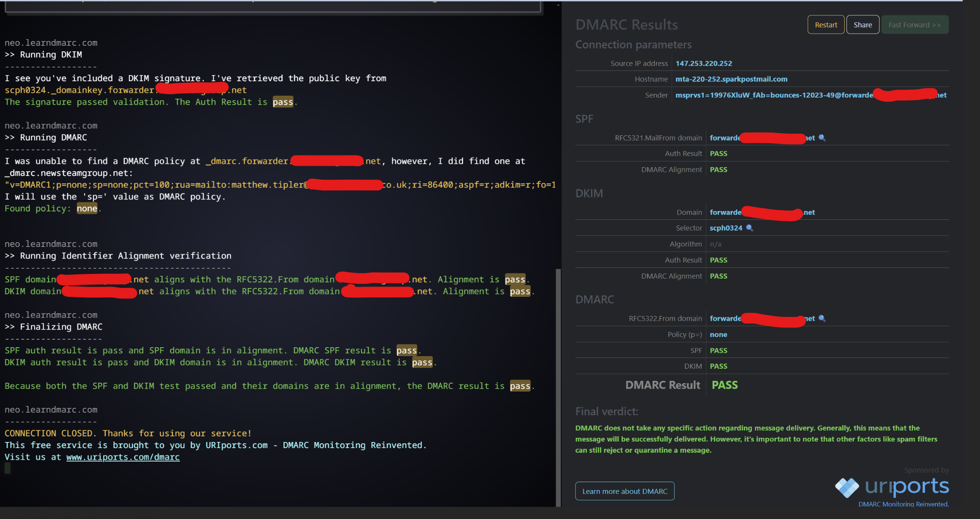Click the magnifier icon next to selector scph0324
This screenshot has width=980, height=519.
(x=749, y=228)
